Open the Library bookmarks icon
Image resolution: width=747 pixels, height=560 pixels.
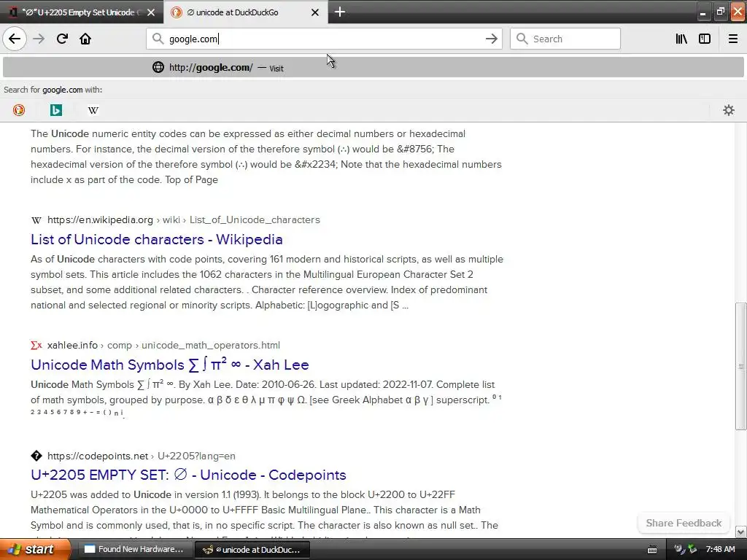tap(681, 39)
